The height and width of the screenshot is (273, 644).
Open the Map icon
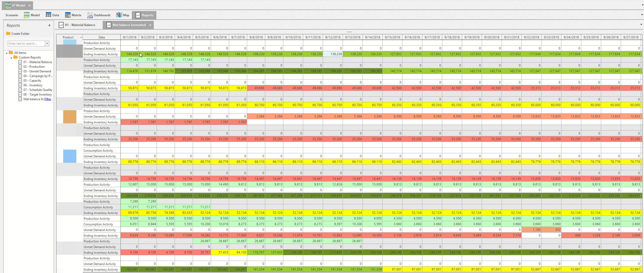tap(119, 15)
